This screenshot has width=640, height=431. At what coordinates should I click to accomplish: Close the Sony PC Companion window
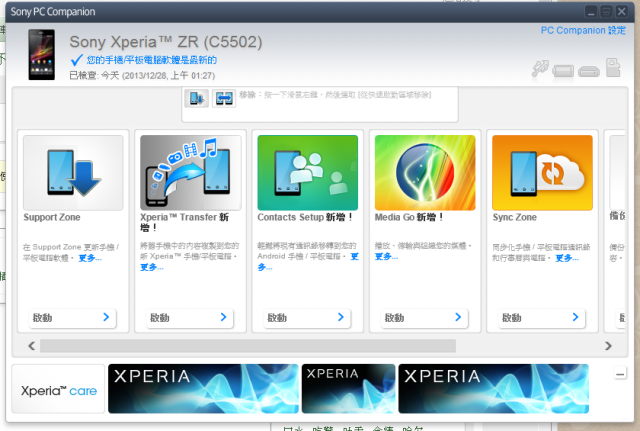(x=622, y=12)
